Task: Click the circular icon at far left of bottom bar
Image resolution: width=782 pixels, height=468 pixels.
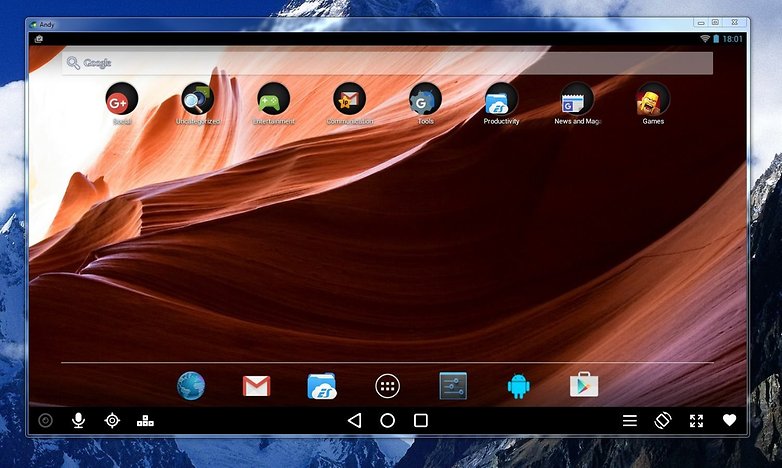Action: point(45,421)
